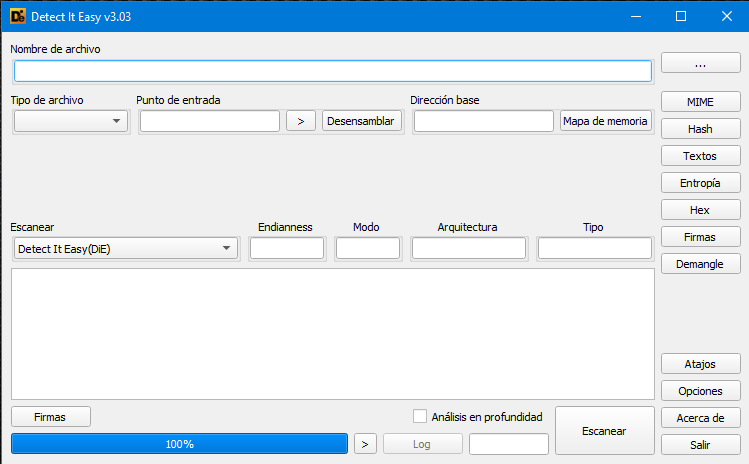Open the Acerca de dialog
Viewport: 749px width, 464px height.
(x=701, y=418)
